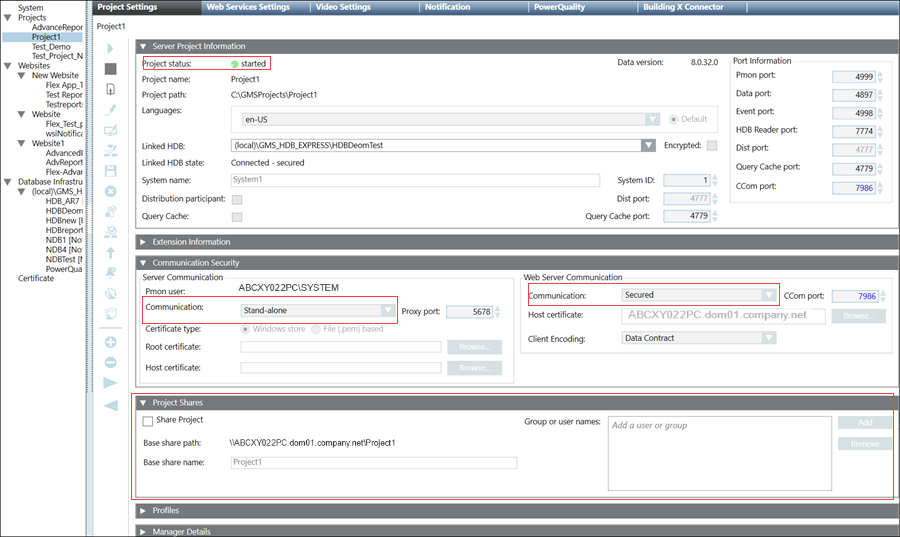Switch to the Web Services Settings tab
Viewport: 900px width, 537px height.
point(248,7)
